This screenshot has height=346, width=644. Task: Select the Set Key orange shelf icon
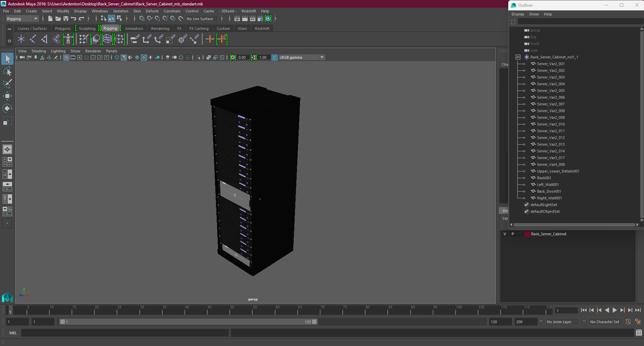(x=210, y=39)
